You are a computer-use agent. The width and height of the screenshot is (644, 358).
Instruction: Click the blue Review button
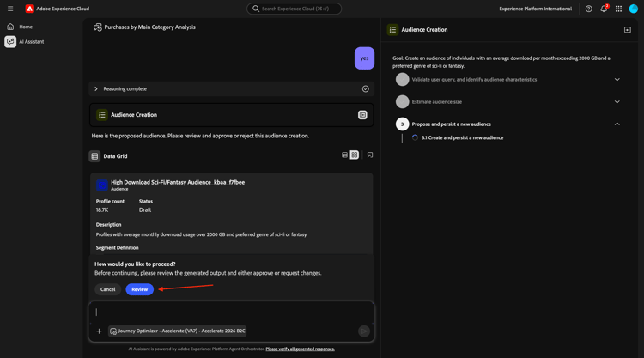[x=140, y=289]
